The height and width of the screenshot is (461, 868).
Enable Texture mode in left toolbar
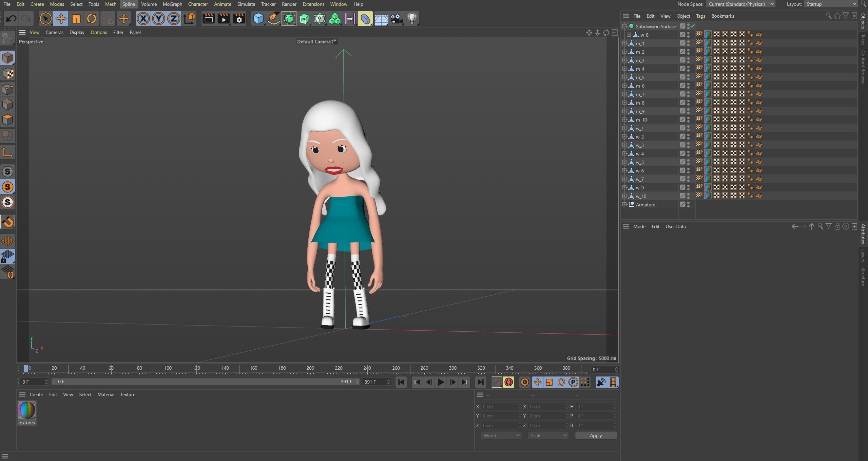pyautogui.click(x=7, y=74)
